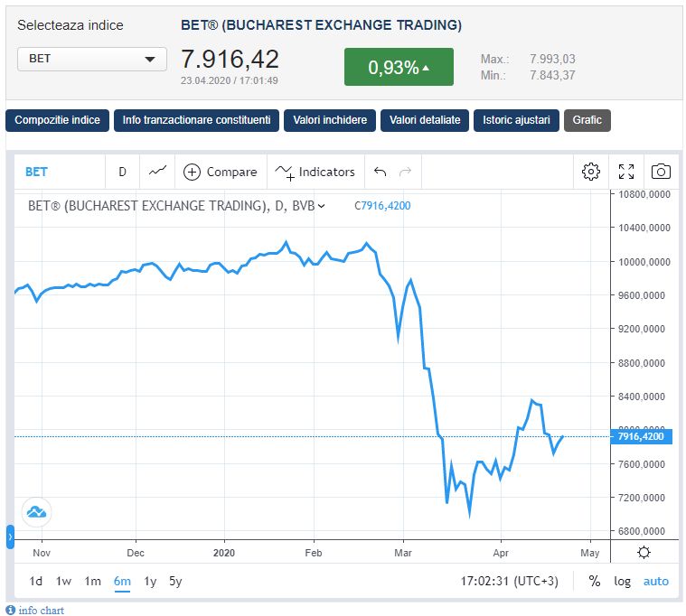Click the 7.916,42 index value
Image resolution: width=686 pixels, height=616 pixels.
coord(230,59)
